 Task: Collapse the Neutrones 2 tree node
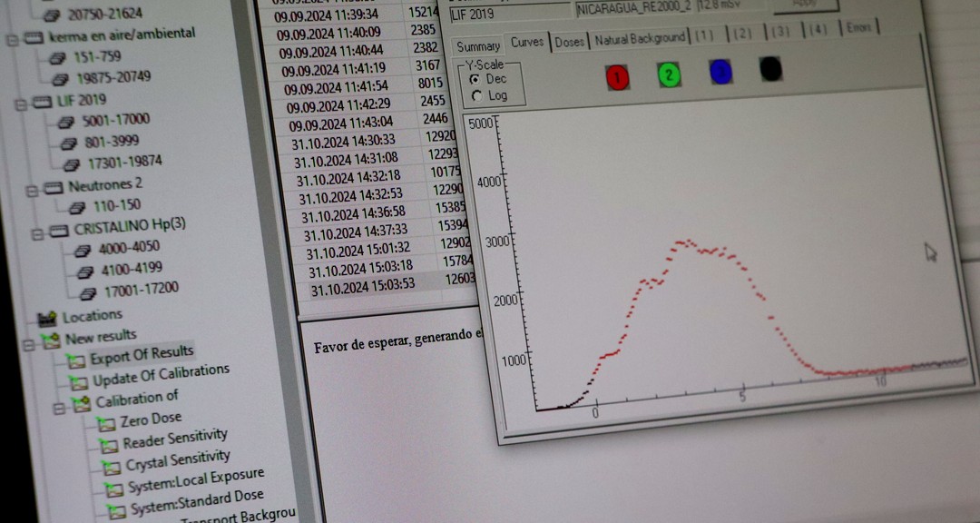(31, 191)
